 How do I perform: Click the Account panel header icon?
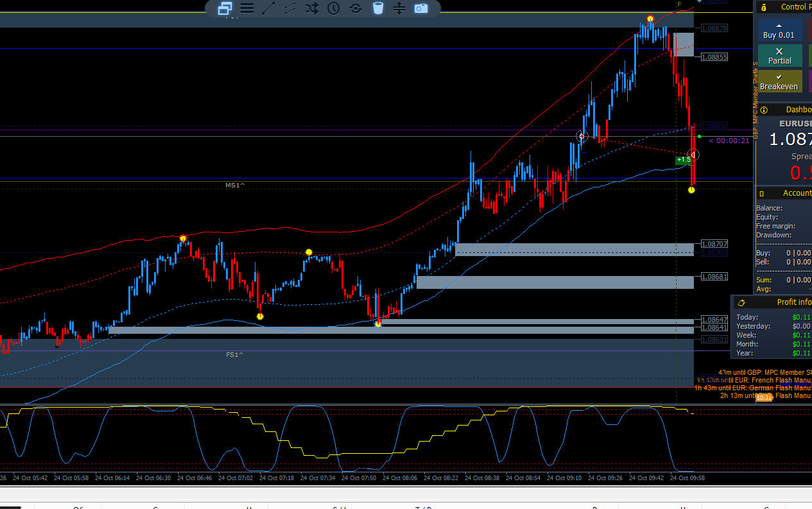761,193
